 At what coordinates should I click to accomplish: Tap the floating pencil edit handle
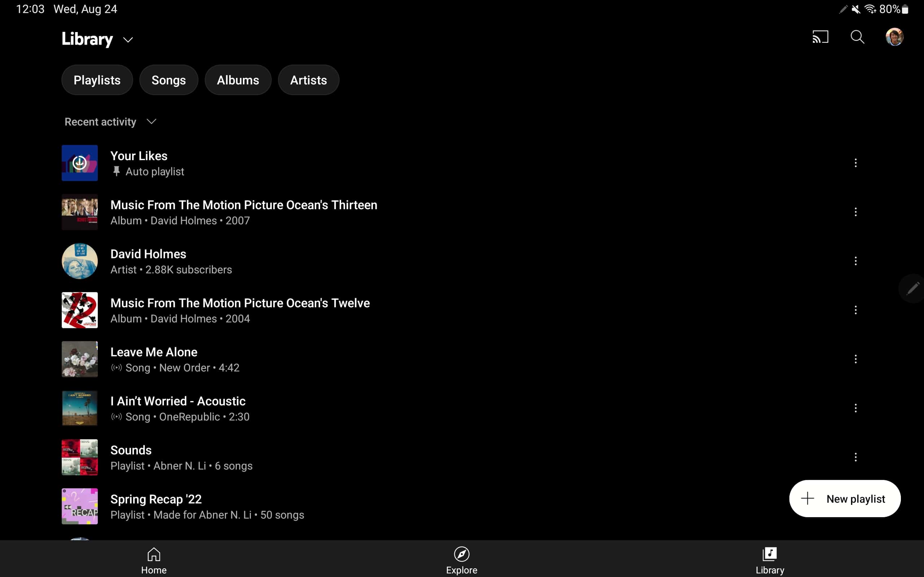[912, 288]
